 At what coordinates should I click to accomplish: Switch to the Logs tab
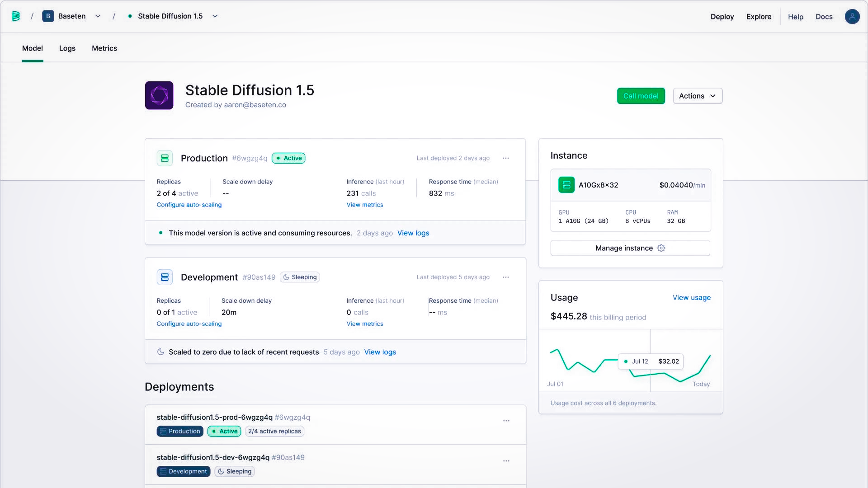(x=67, y=48)
